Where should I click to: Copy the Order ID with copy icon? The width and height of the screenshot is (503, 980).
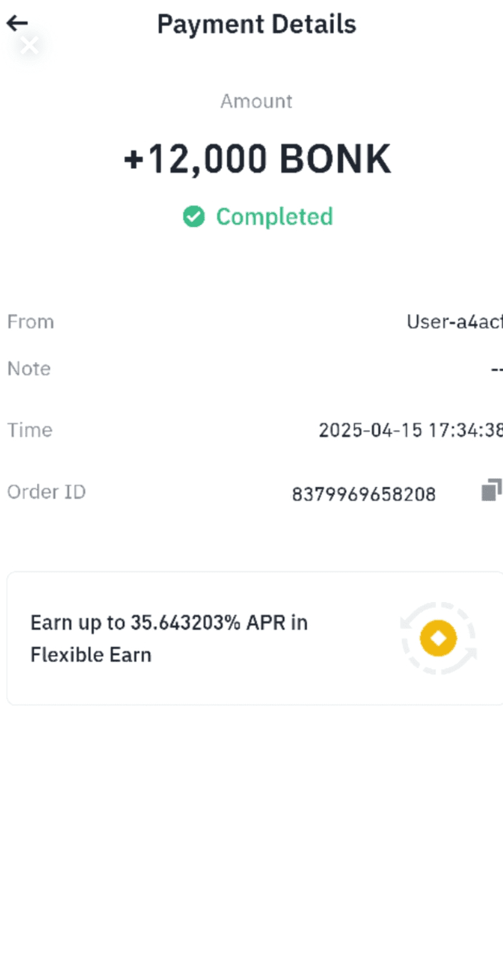[492, 490]
